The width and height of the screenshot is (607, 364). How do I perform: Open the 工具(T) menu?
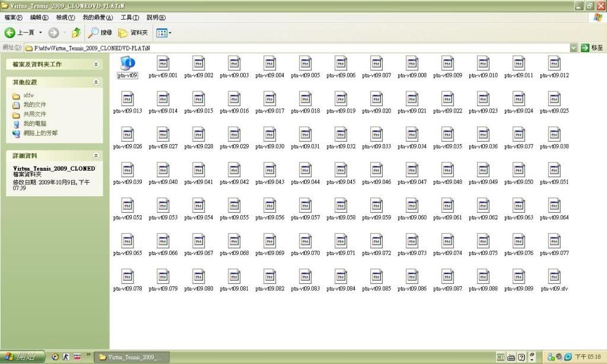click(130, 17)
